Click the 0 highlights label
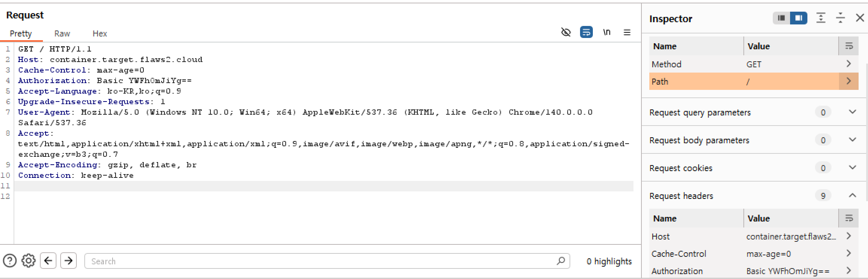The image size is (868, 279). [x=609, y=261]
